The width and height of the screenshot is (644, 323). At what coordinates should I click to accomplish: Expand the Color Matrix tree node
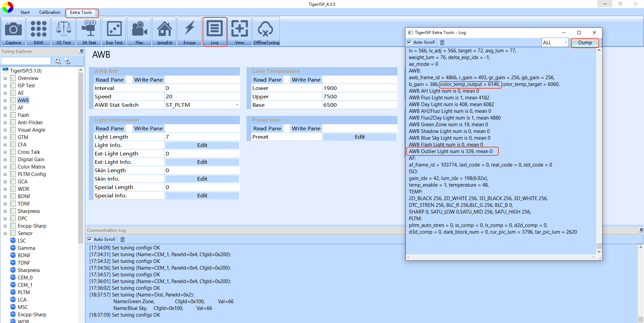tap(5, 167)
